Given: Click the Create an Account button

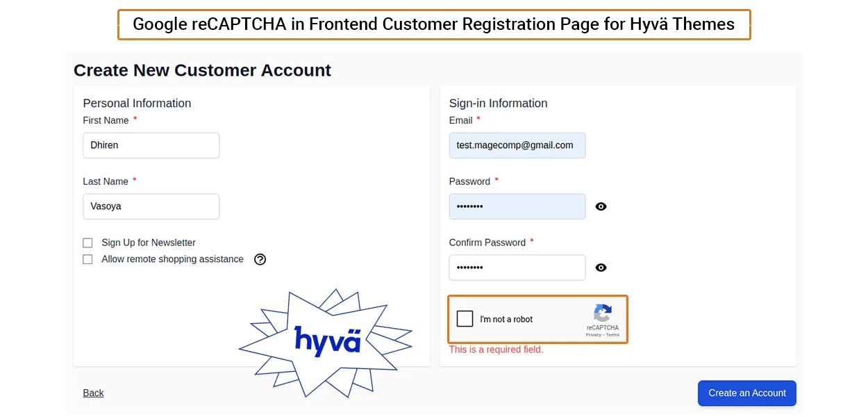Looking at the screenshot, I should [746, 393].
